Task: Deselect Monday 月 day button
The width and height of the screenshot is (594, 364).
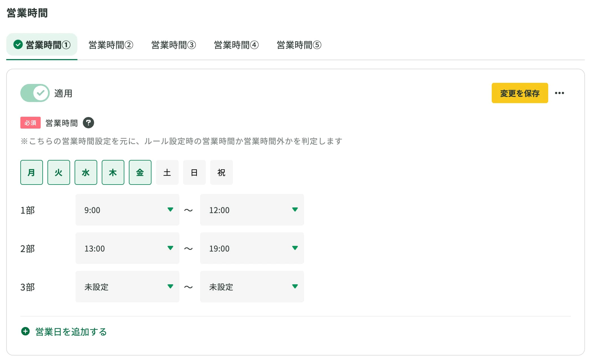Action: coord(32,172)
